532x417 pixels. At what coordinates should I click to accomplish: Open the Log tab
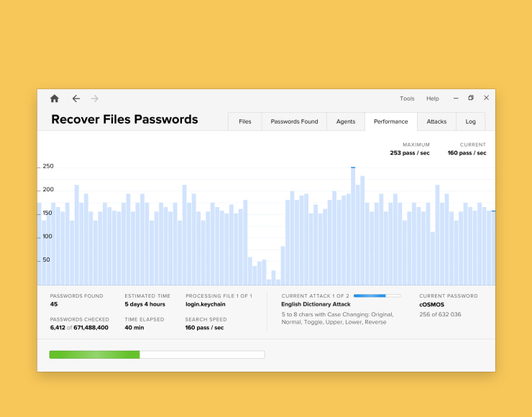point(470,122)
